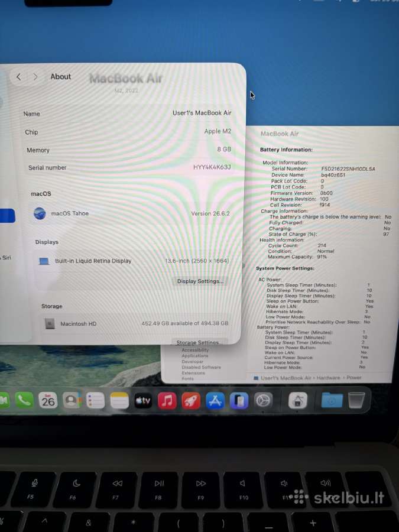Select Applications in System Information sidebar
The width and height of the screenshot is (399, 532).
coord(194,356)
